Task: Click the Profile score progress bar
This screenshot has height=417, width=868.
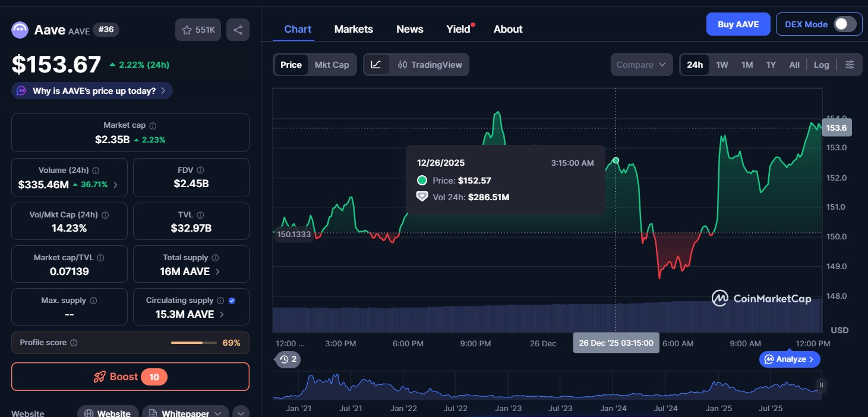Action: (193, 343)
